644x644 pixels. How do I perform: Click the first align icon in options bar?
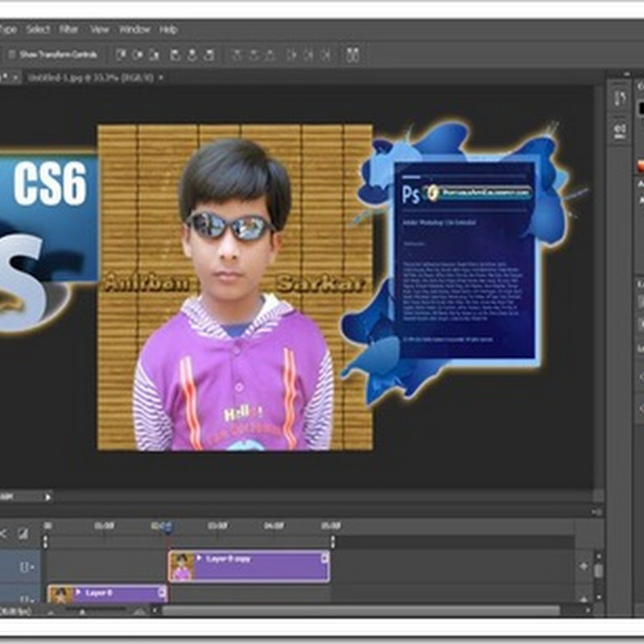tap(121, 55)
